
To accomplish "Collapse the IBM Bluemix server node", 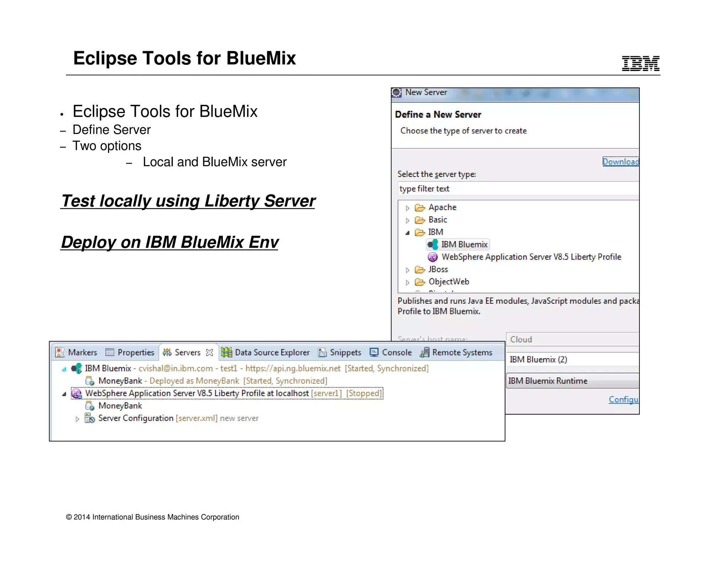I will pyautogui.click(x=64, y=369).
